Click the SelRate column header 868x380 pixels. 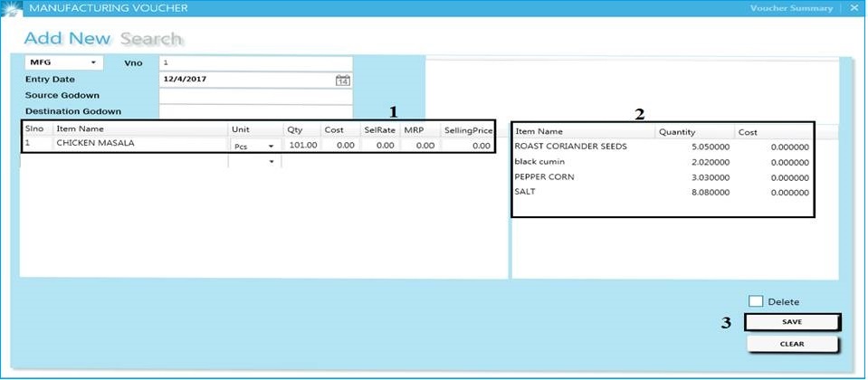click(380, 128)
